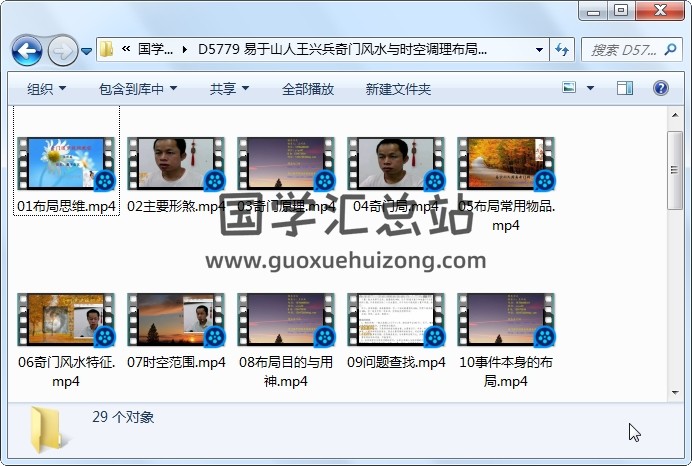
Task: Open the 组织 menu
Action: pyautogui.click(x=46, y=89)
